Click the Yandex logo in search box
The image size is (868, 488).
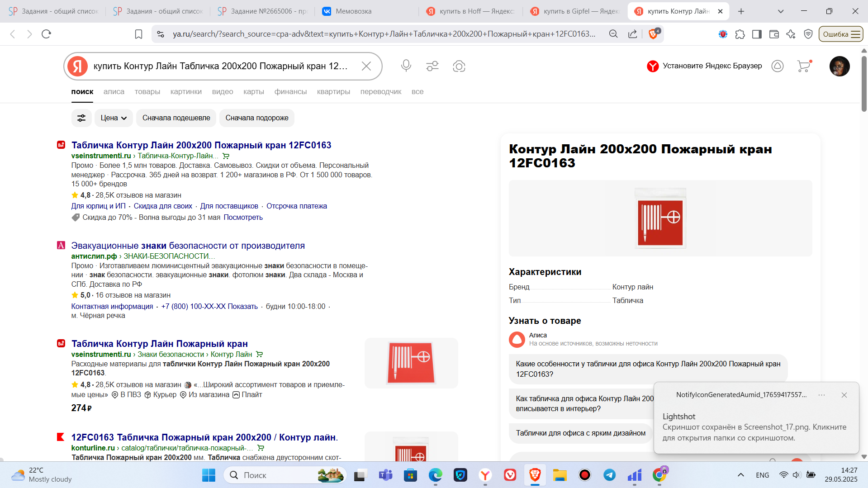pos(78,66)
